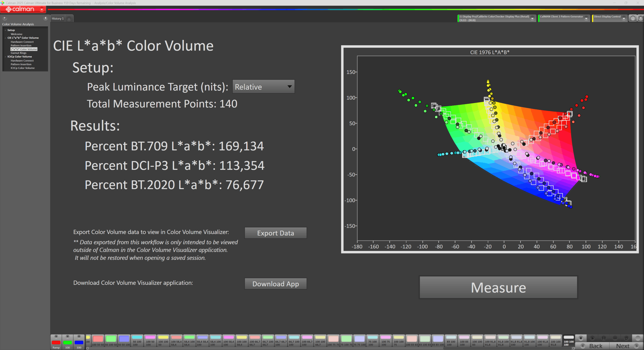
Task: Click the stop measurement icon
Action: 581,338
